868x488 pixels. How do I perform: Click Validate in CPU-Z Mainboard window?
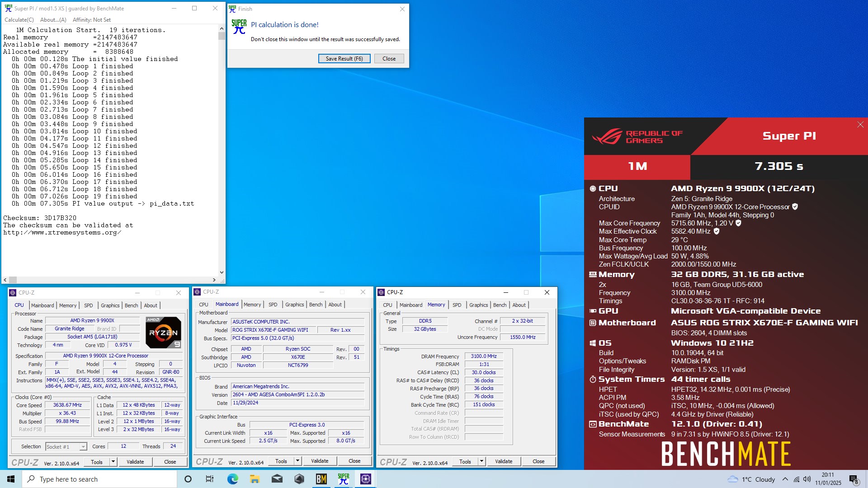pyautogui.click(x=320, y=461)
